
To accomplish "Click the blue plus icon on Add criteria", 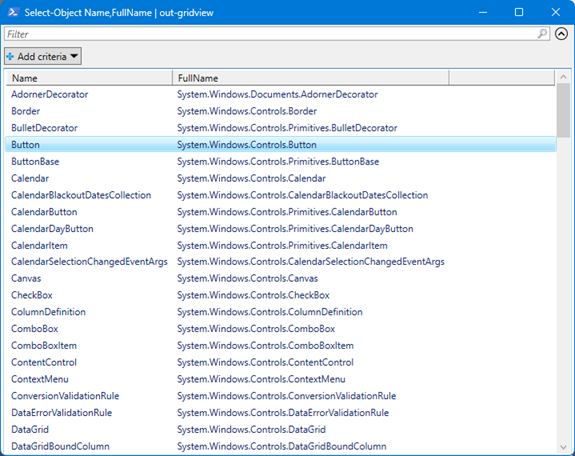I will coord(10,56).
